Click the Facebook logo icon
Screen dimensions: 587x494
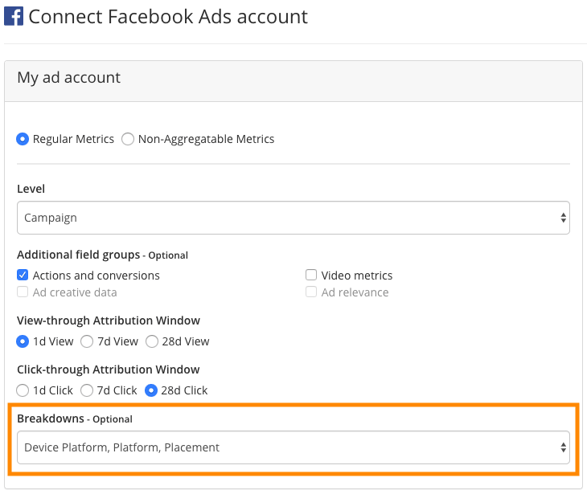[x=13, y=16]
